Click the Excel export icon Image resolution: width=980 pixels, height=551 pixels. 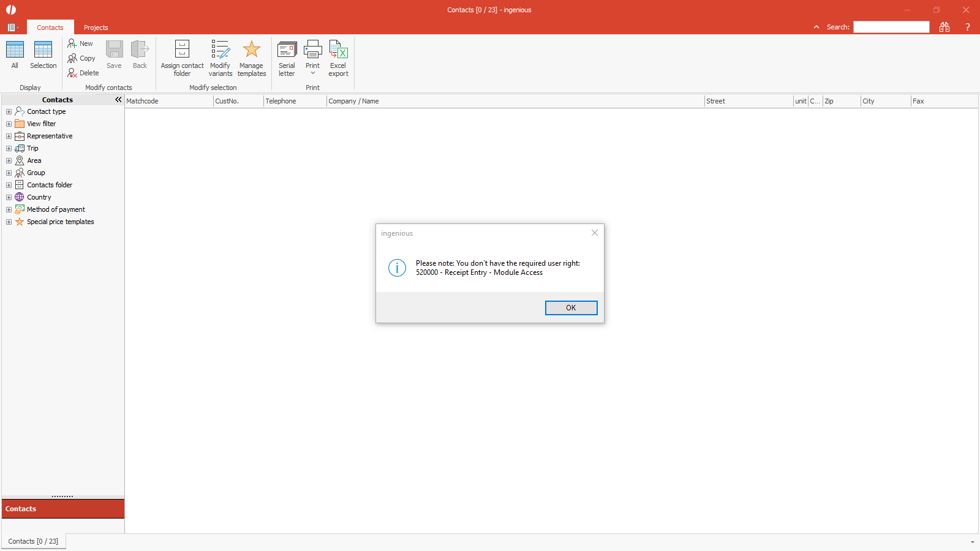338,50
